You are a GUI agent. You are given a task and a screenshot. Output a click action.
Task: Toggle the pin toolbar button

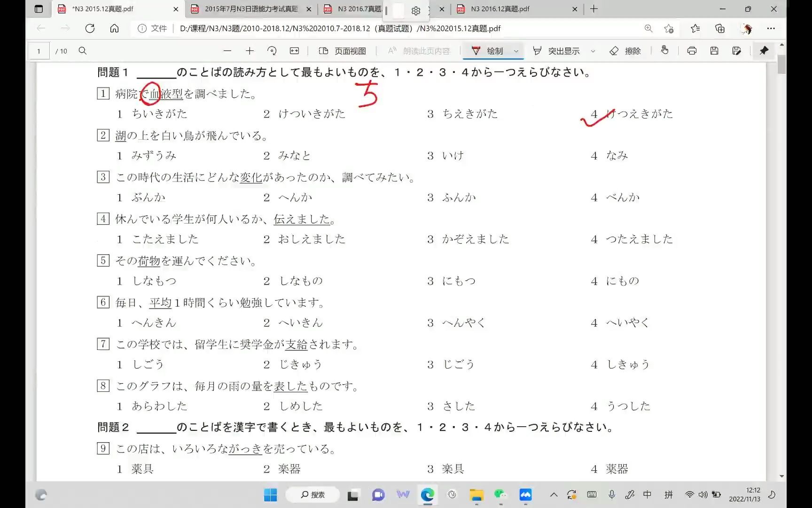tap(764, 50)
